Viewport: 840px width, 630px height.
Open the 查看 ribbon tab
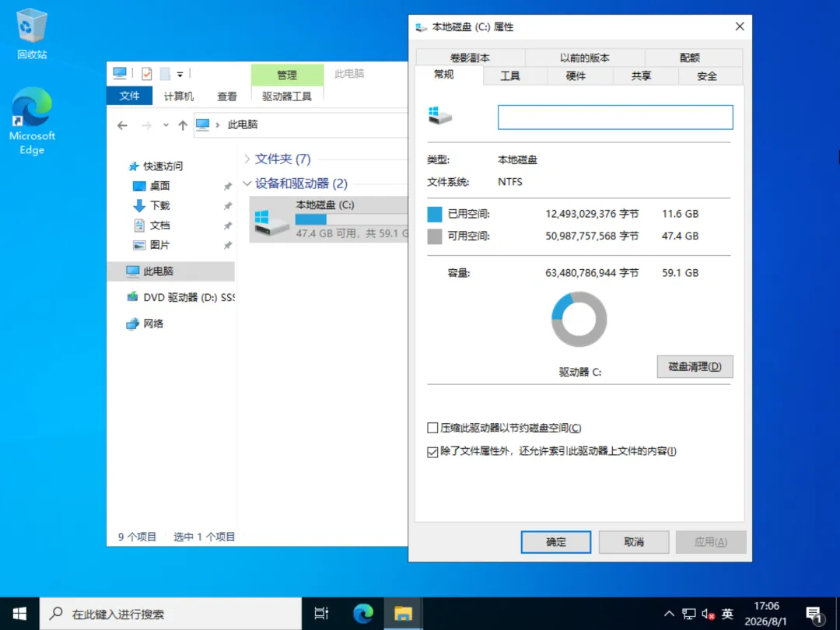[x=227, y=96]
